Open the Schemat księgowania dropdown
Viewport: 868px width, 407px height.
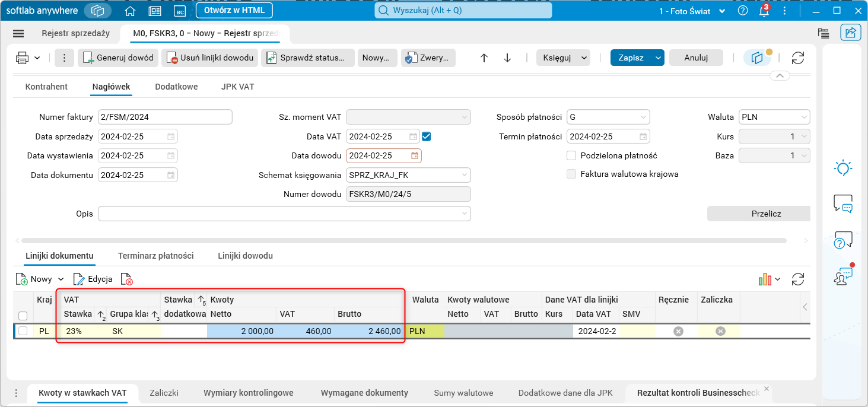(465, 175)
